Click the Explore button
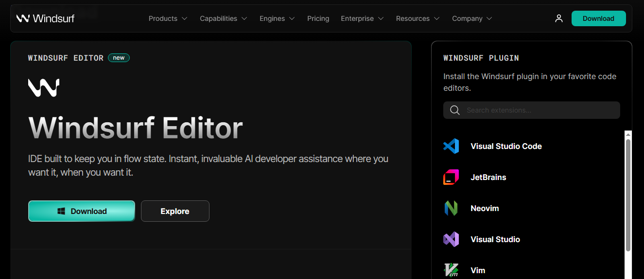644x279 pixels. click(175, 211)
